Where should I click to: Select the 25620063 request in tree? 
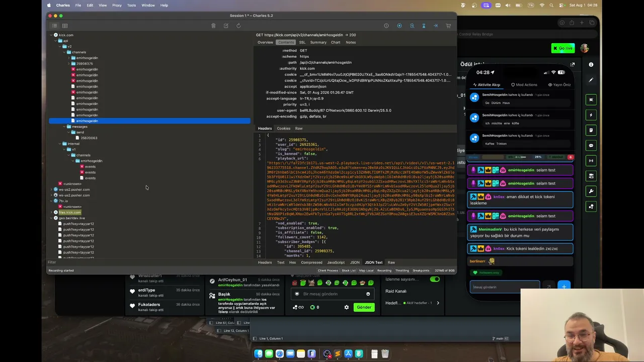pyautogui.click(x=89, y=138)
